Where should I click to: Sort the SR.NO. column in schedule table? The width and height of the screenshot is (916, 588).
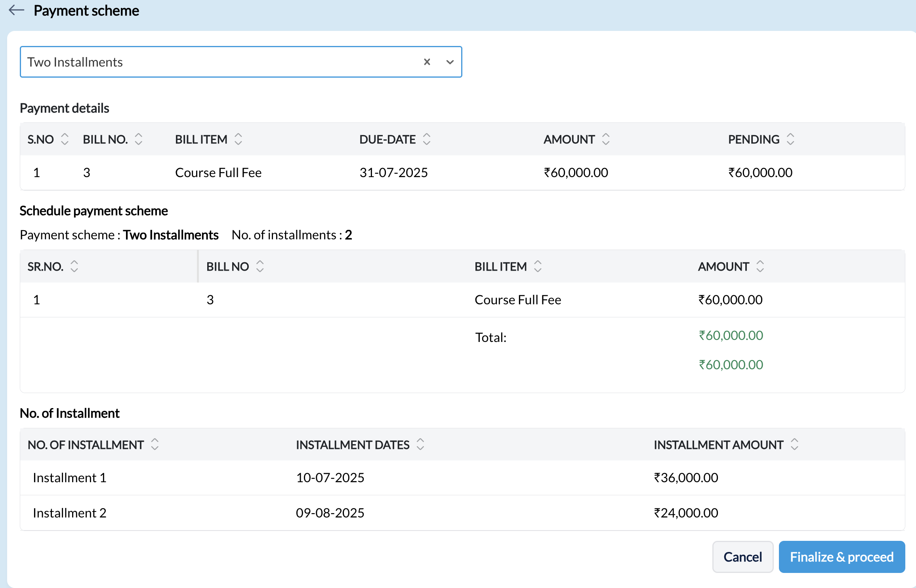(x=74, y=266)
